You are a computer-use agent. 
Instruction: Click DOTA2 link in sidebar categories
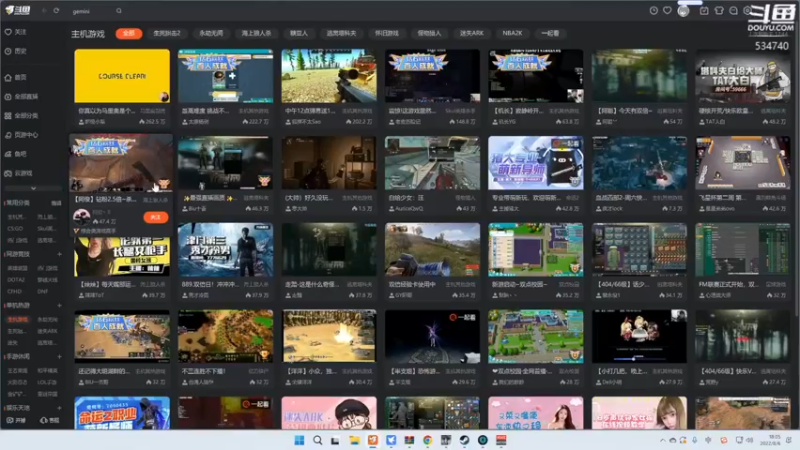click(16, 280)
